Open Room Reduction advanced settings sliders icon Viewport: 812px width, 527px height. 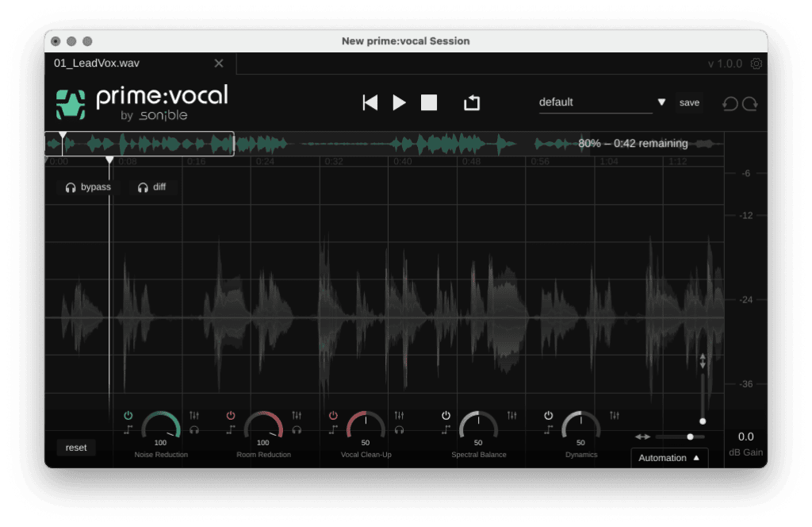pos(297,415)
